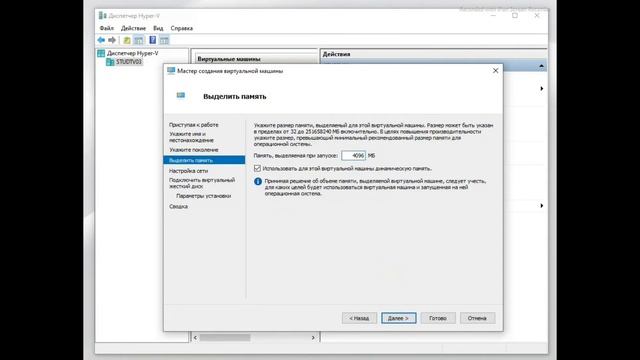Click the Действия pane header
Viewport: 640px width, 360px height.
tap(336, 54)
